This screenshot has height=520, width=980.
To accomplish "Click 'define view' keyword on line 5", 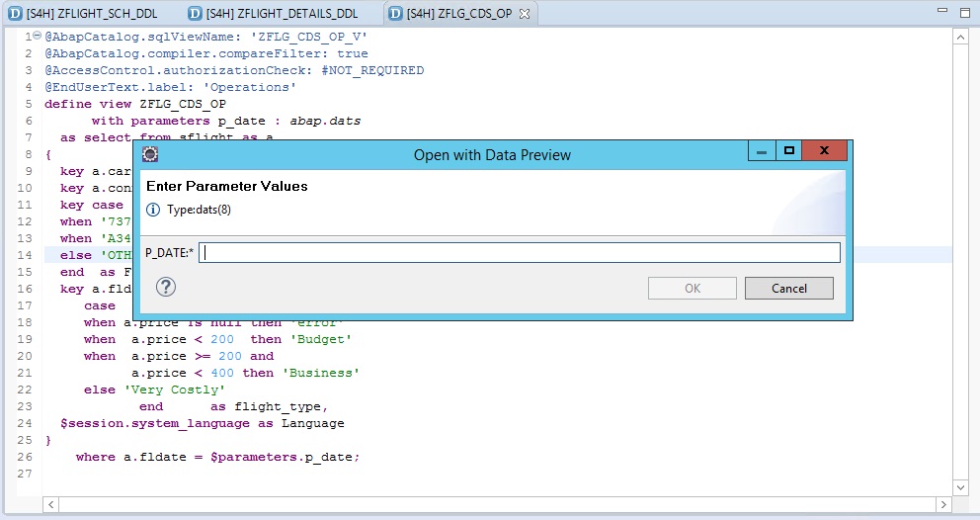I will [x=88, y=104].
